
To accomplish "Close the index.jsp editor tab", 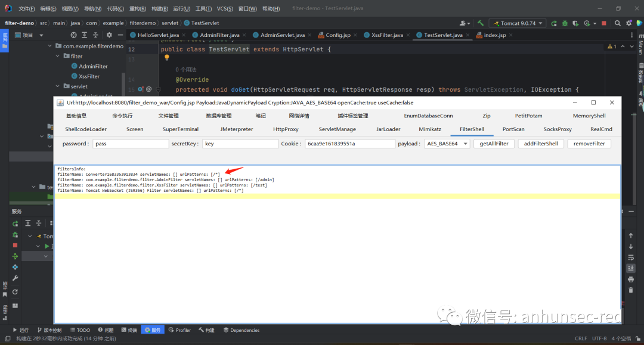I will [510, 35].
